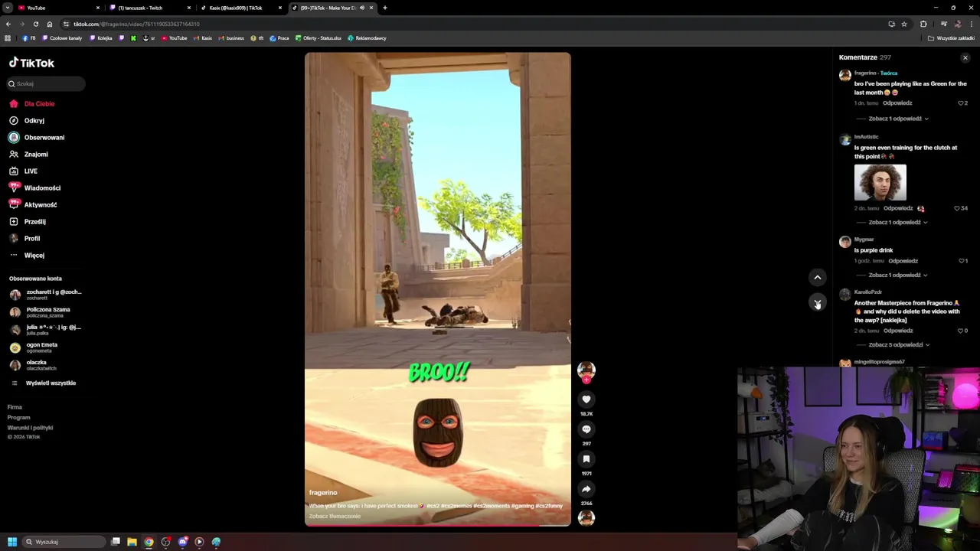Open the Chrome three-dot menu
The height and width of the screenshot is (551, 980).
coord(972,24)
